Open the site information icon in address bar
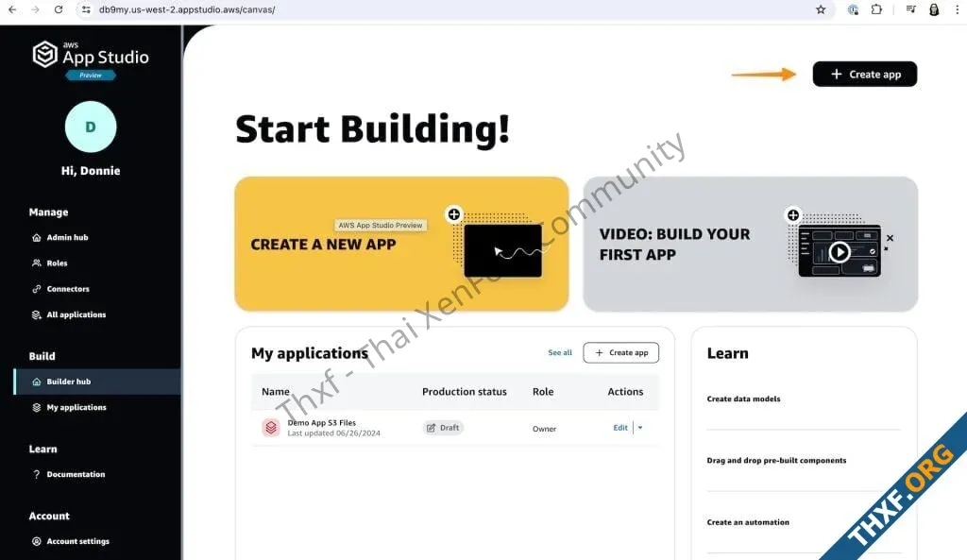 point(86,9)
